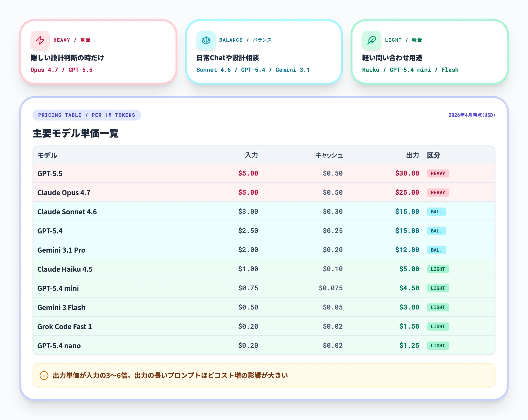This screenshot has height=420, width=528.
Task: Click the $3.00 output price for Gemini 3 Flash
Action: coord(409,307)
